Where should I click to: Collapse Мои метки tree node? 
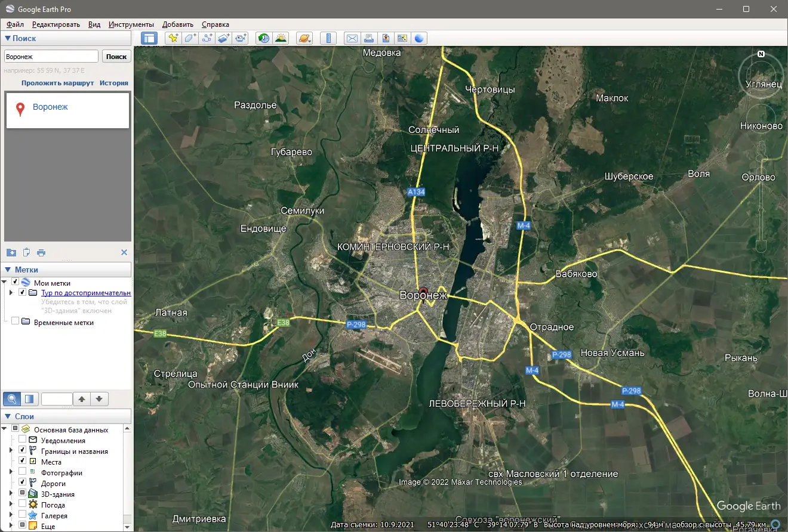5,283
